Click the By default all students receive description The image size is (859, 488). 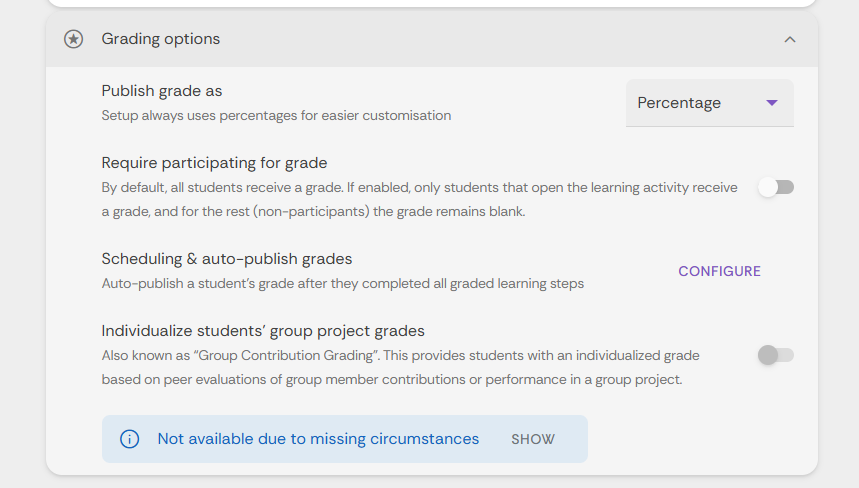(x=419, y=199)
